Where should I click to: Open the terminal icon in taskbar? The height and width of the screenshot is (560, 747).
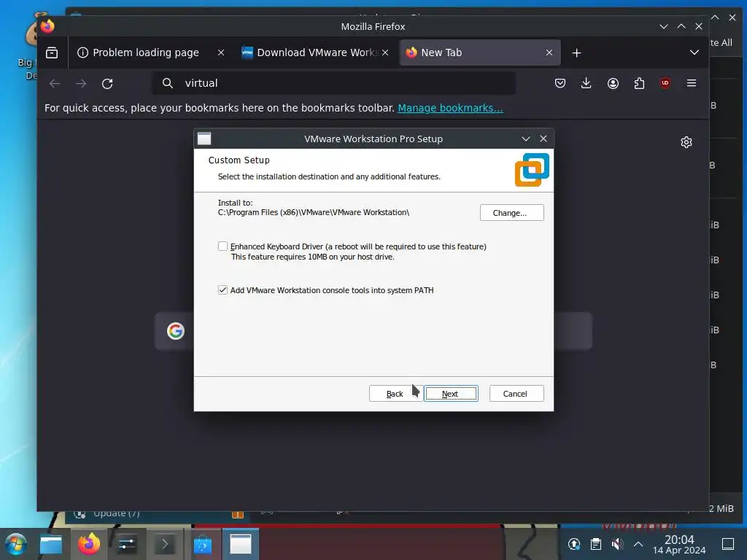point(164,544)
